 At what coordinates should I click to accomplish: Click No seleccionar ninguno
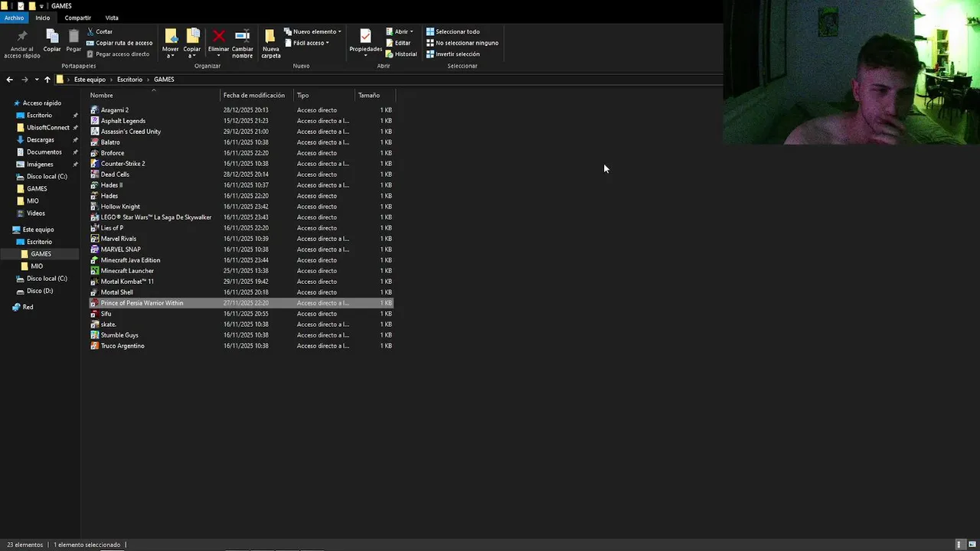point(462,43)
